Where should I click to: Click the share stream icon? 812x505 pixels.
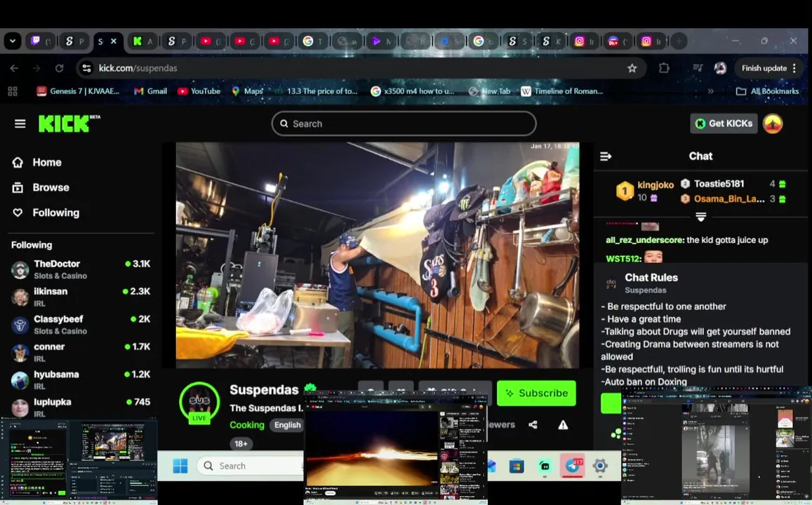pyautogui.click(x=533, y=425)
